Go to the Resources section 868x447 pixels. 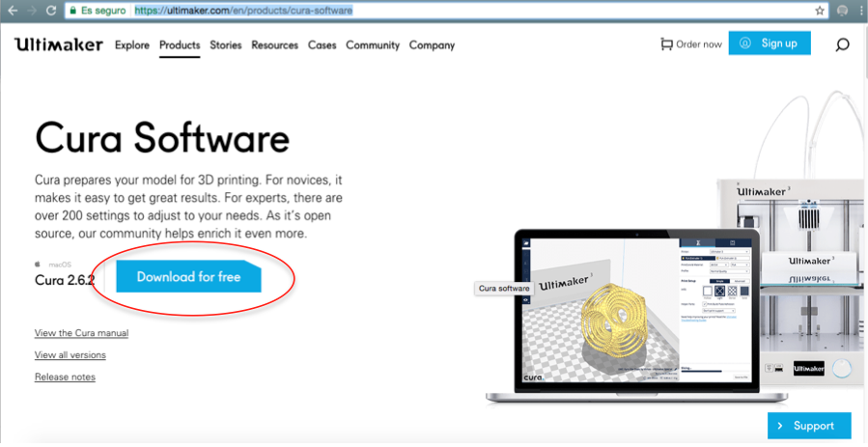(x=274, y=45)
